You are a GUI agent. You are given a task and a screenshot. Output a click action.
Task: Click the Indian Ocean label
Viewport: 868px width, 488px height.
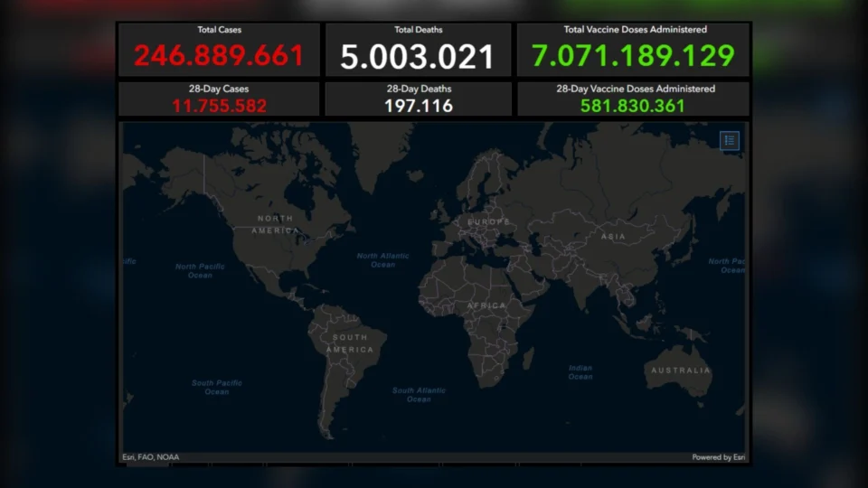pos(580,372)
